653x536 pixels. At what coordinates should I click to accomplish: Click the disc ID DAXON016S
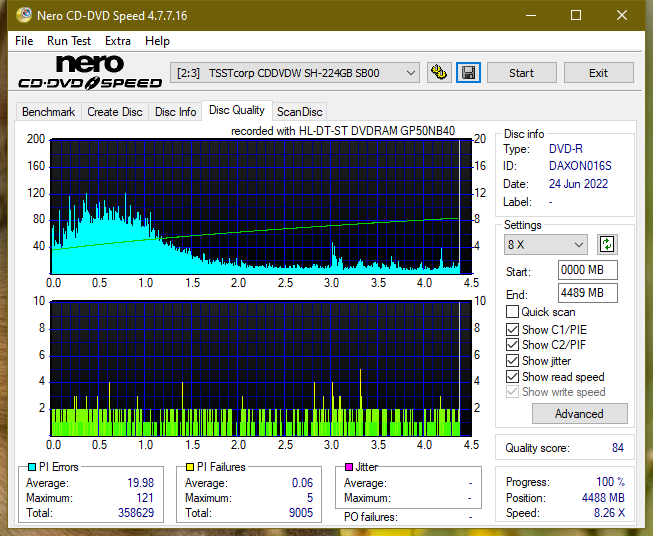point(580,166)
